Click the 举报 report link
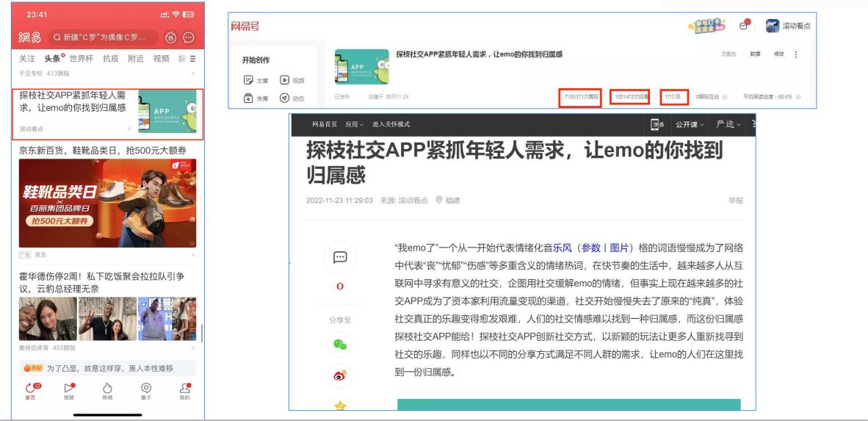 (x=735, y=201)
